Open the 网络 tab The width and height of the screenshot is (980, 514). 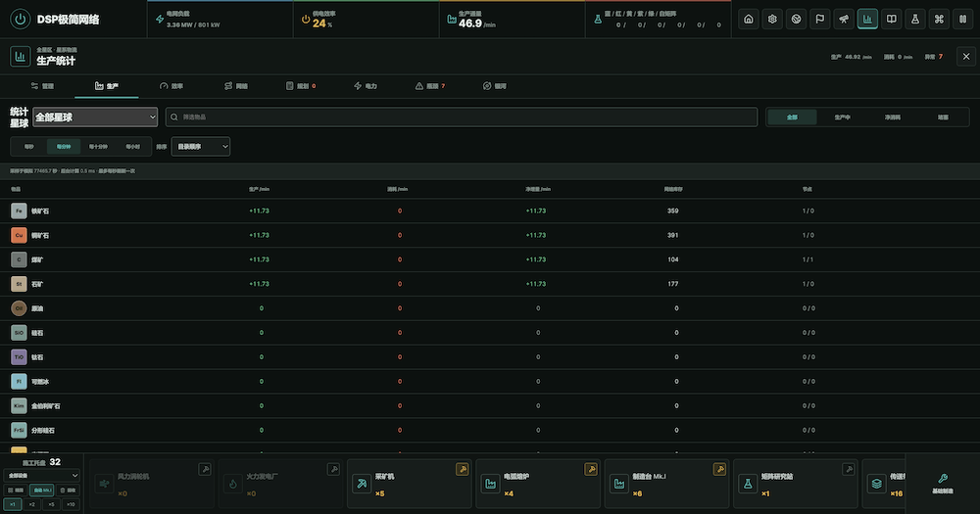pos(235,86)
